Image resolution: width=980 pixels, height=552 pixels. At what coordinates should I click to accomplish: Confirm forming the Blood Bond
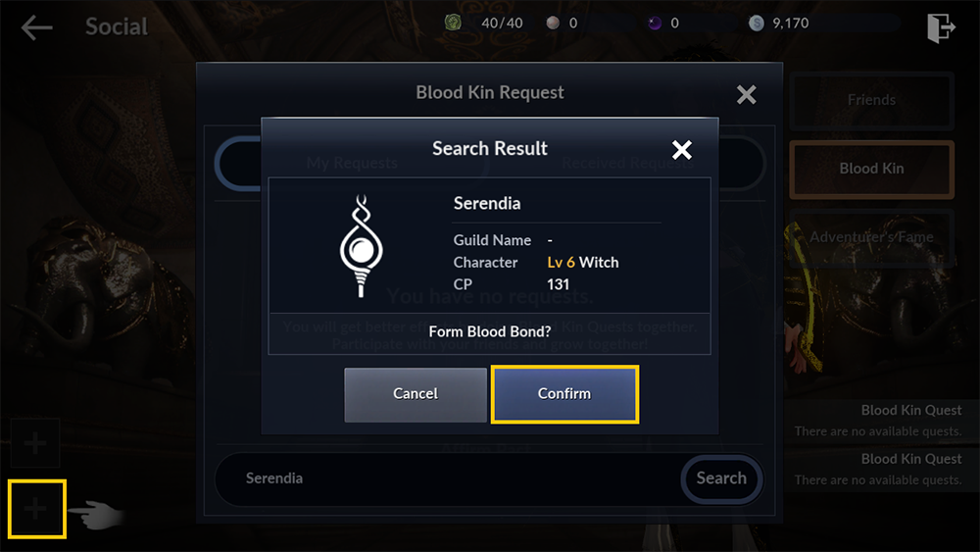(x=564, y=394)
